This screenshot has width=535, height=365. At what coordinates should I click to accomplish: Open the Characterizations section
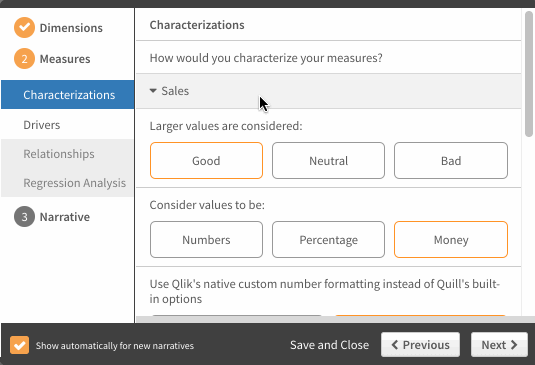point(68,94)
